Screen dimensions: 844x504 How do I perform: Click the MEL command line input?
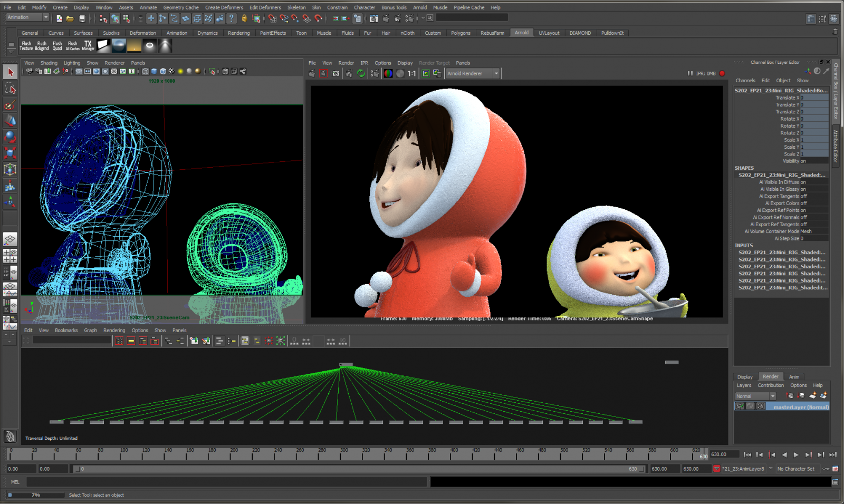[226, 482]
